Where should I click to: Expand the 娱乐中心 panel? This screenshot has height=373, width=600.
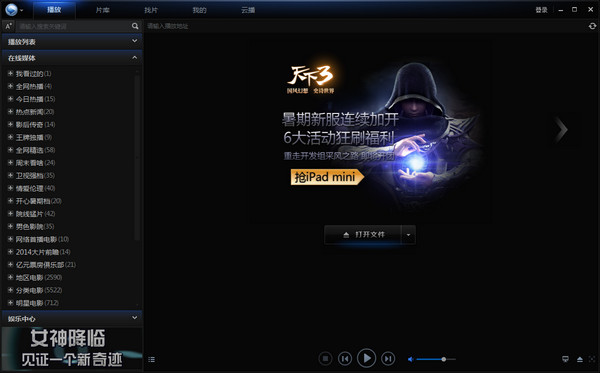click(x=72, y=318)
